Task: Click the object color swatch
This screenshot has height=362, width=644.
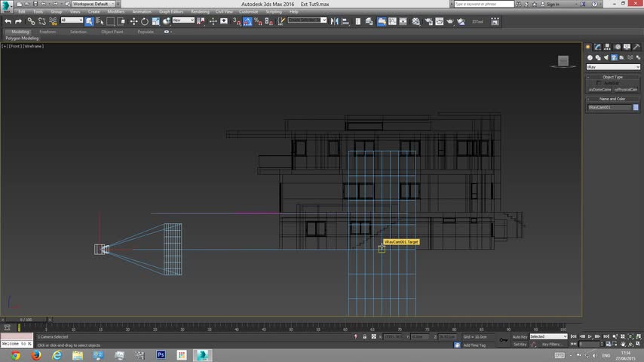Action: (x=636, y=107)
